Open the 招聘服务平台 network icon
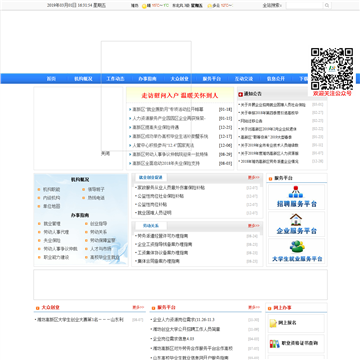This screenshot has width=360, height=360. click(296, 192)
